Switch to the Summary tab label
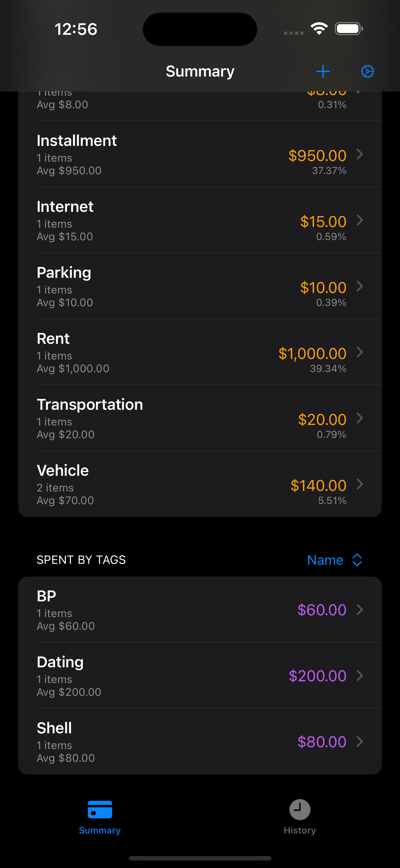400x868 pixels. click(100, 830)
